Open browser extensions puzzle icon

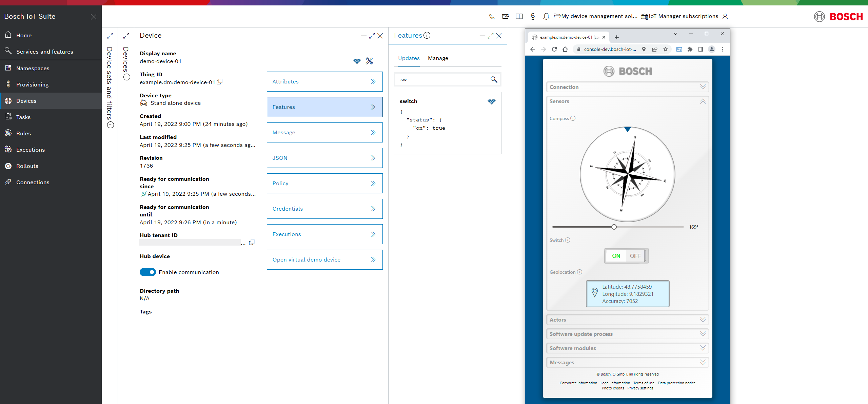[690, 49]
